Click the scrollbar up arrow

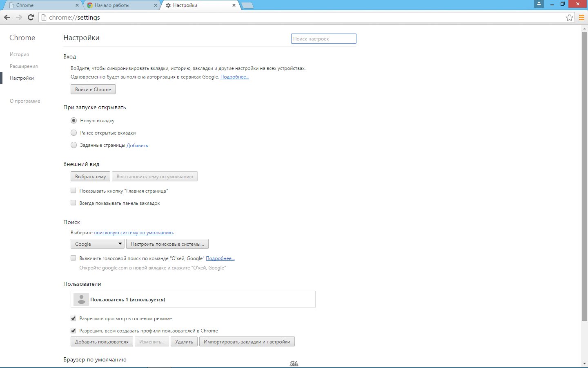pyautogui.click(x=584, y=28)
